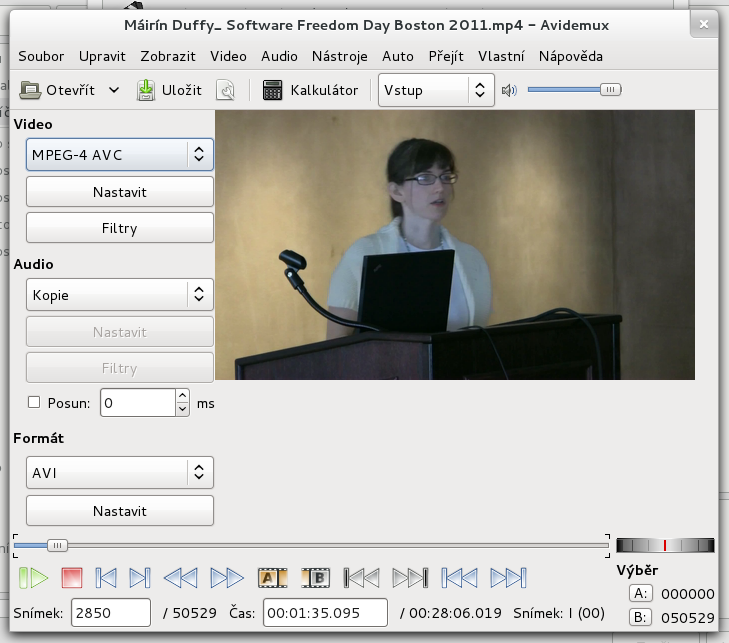729x643 pixels.
Task: Go to previous frame
Action: pos(106,578)
